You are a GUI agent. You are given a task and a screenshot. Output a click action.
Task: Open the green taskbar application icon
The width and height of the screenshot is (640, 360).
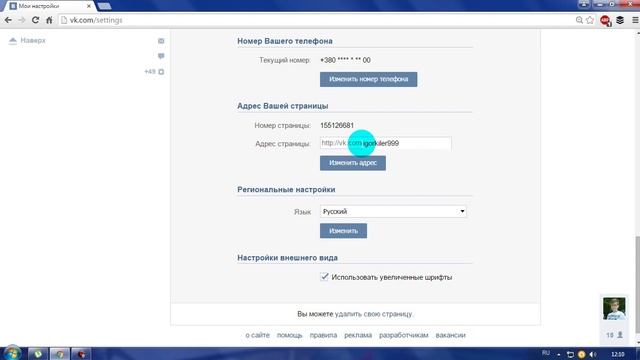(x=38, y=354)
